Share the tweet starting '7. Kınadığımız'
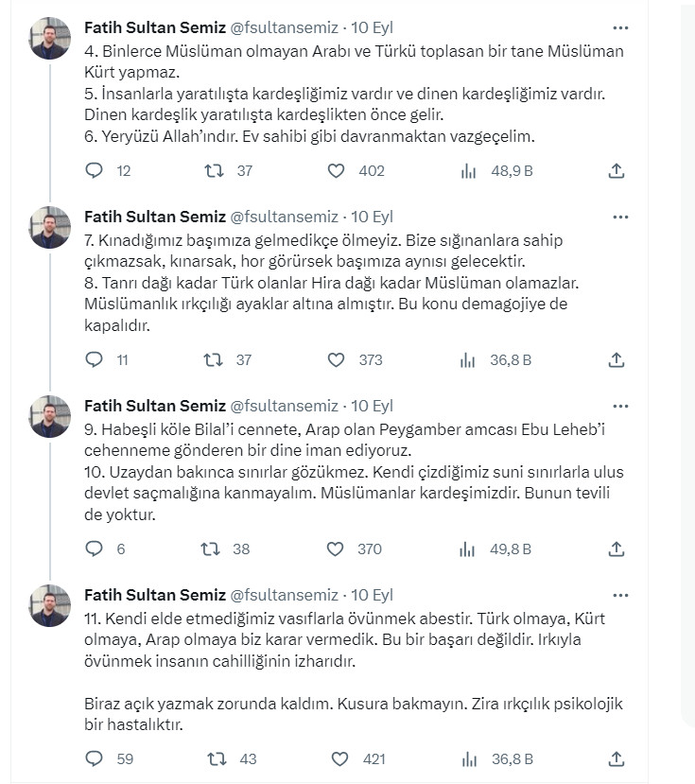Image resolution: width=695 pixels, height=784 pixels. [616, 360]
